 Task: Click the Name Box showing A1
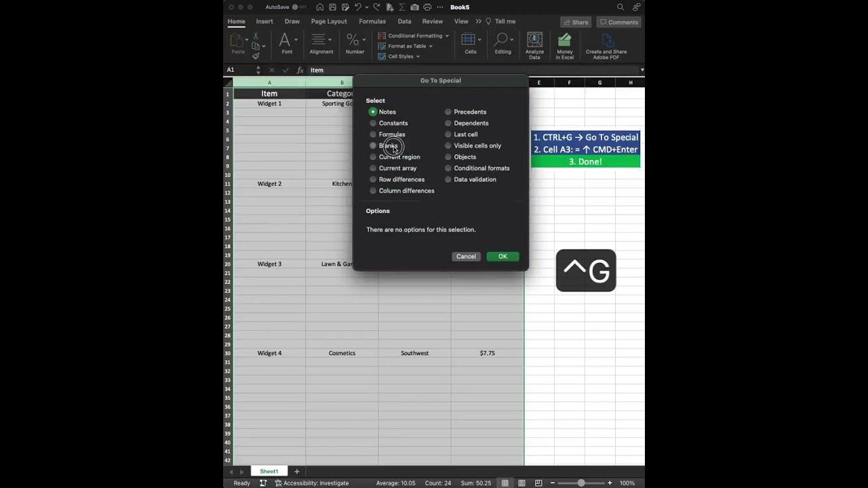(241, 70)
